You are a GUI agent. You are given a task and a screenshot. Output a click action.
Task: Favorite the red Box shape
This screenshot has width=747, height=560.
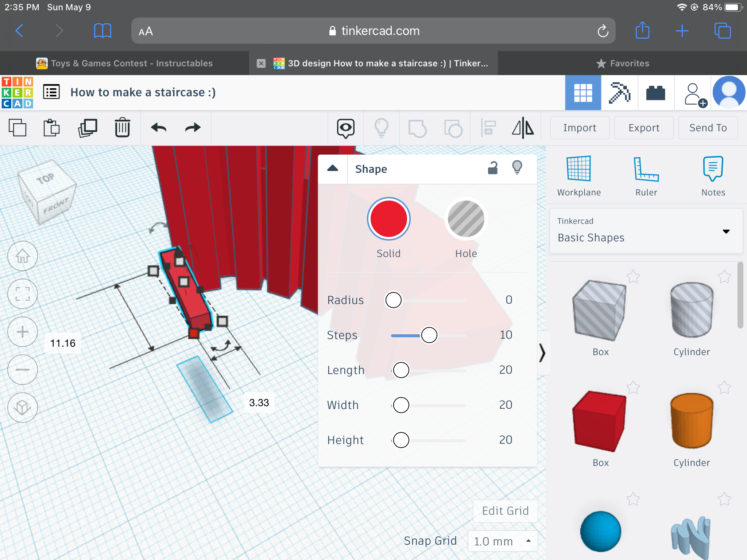633,388
